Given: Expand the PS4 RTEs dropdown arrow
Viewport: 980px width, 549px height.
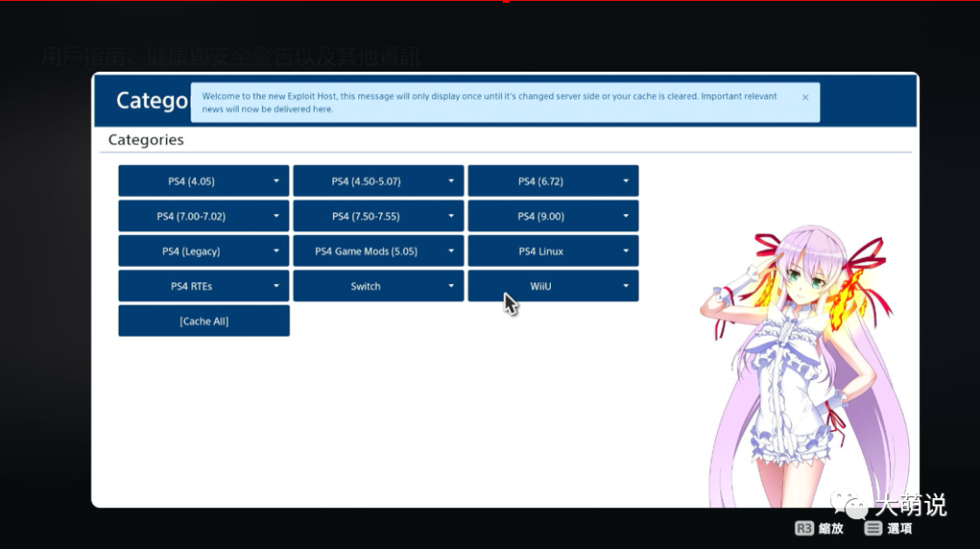Looking at the screenshot, I should coord(276,287).
